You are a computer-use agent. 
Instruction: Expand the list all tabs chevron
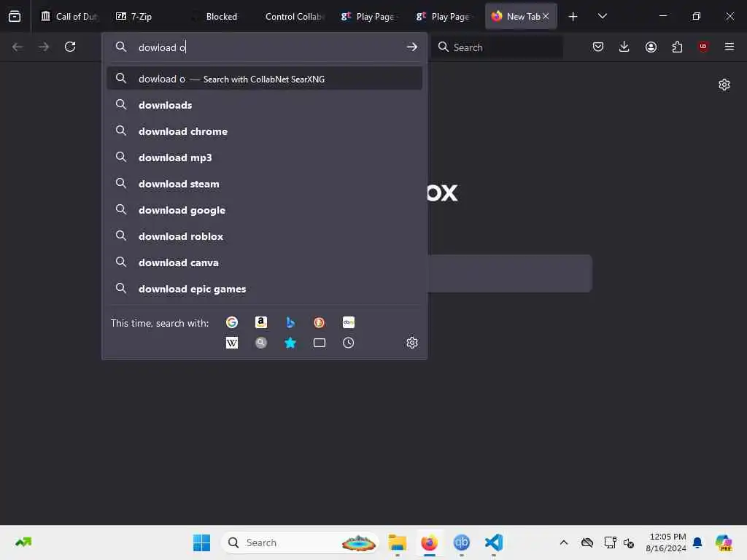click(x=602, y=16)
